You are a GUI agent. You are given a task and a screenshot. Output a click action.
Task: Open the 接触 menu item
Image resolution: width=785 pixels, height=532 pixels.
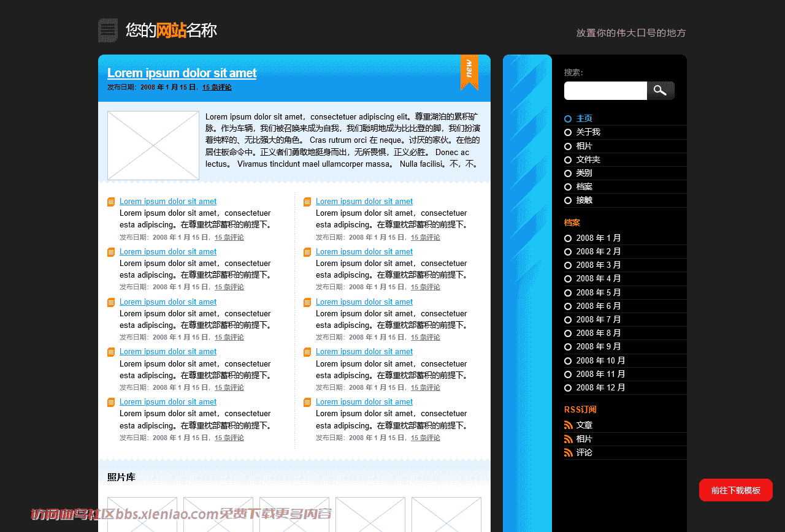[x=584, y=200]
